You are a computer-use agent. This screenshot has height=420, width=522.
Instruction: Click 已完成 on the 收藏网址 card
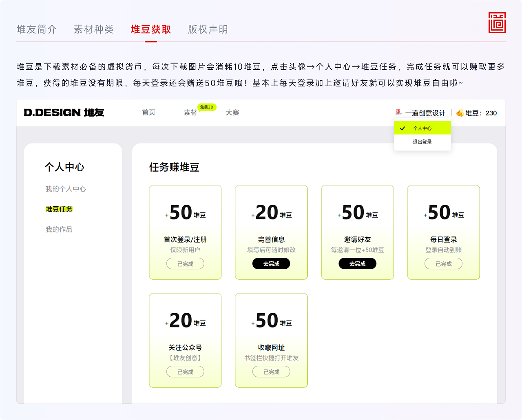point(271,371)
